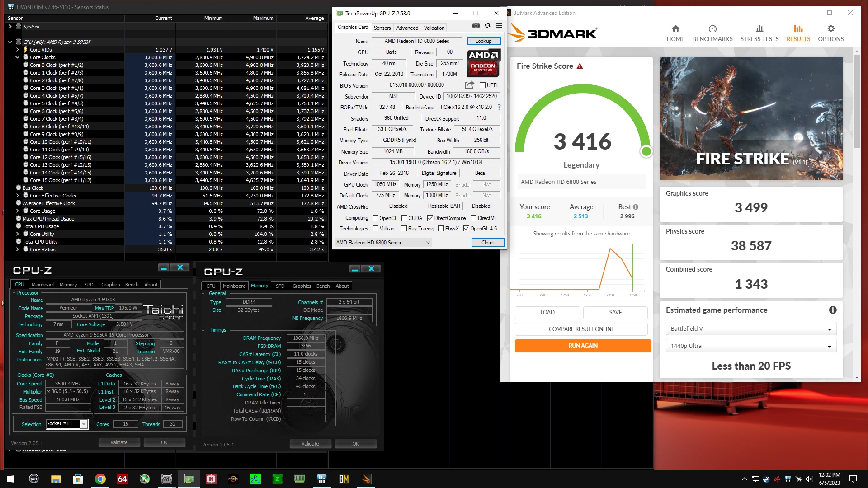Click the BIOS export share icon in GPU-Z
The image size is (868, 488).
pos(469,85)
